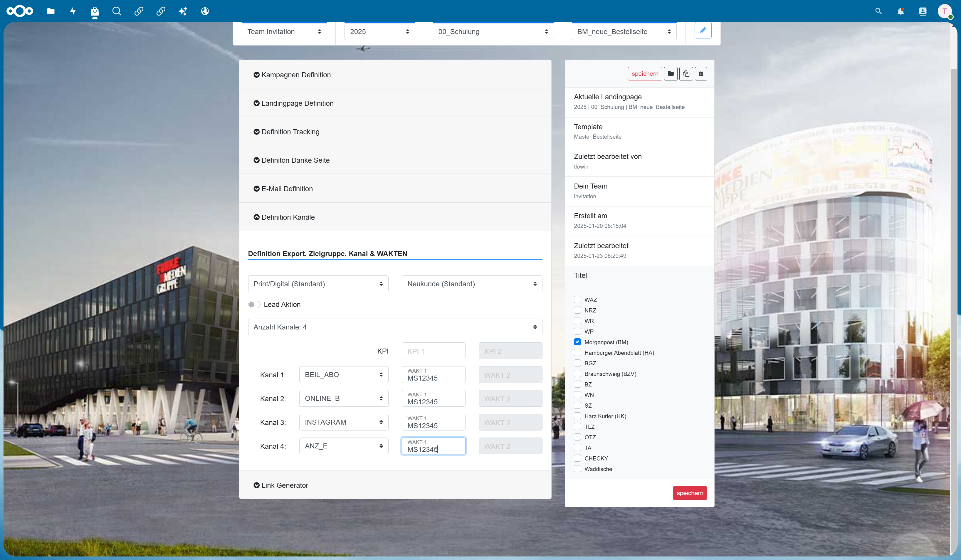The image size is (961, 560).
Task: Check the Hamburger Abendblatt (HA) checkbox
Action: click(577, 353)
